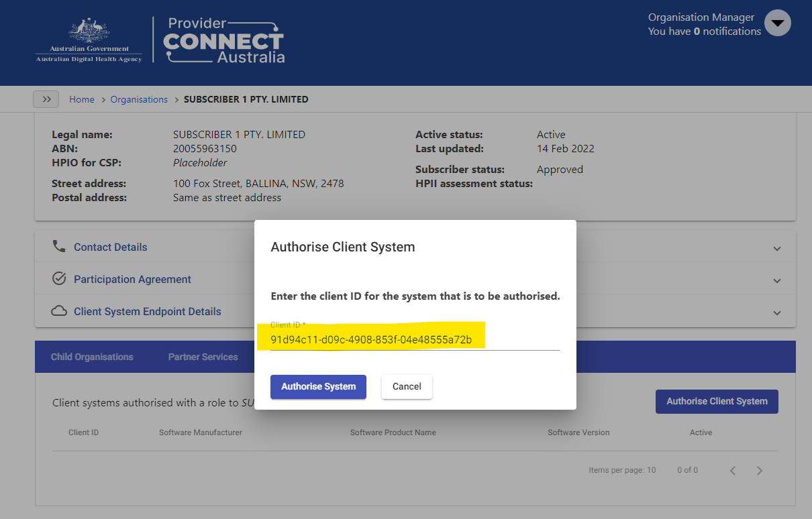Click the checkmark icon beside Participation Agreement
812x519 pixels.
59,278
